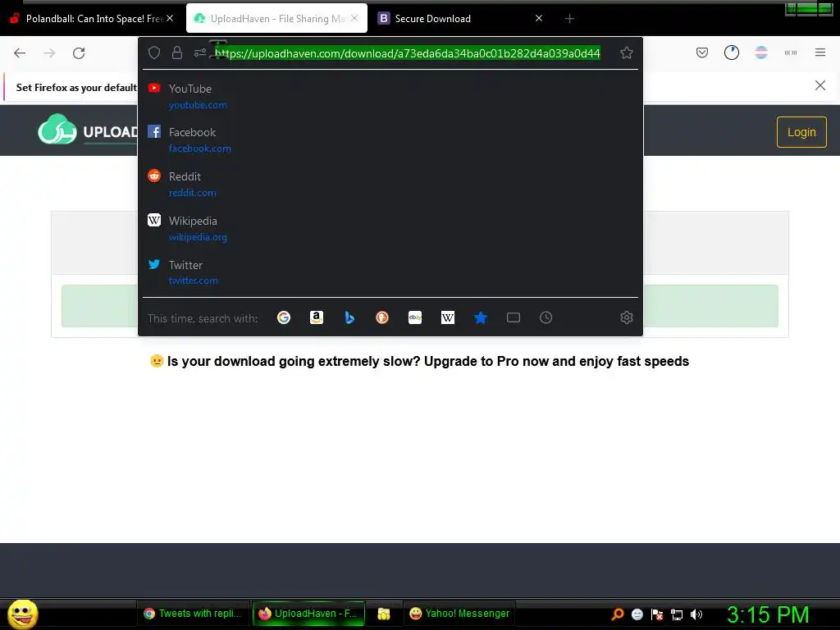Select the Wikipedia suggestion row
Image resolution: width=840 pixels, height=630 pixels.
click(390, 228)
